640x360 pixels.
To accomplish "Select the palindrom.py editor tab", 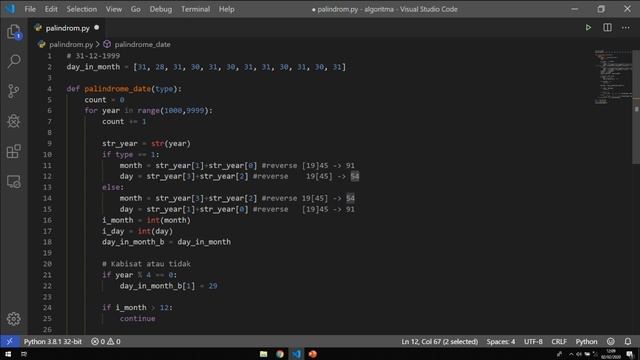I will tap(67, 28).
